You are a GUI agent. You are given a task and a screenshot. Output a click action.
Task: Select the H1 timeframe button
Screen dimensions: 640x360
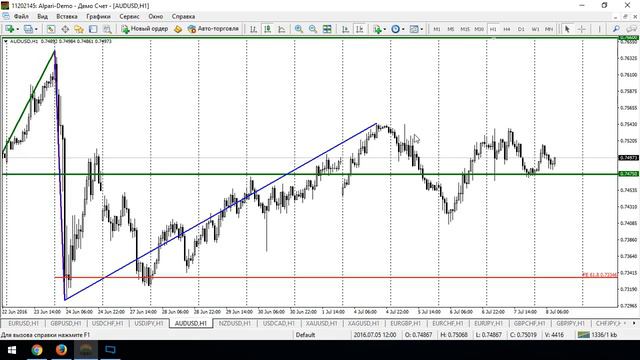pyautogui.click(x=493, y=29)
